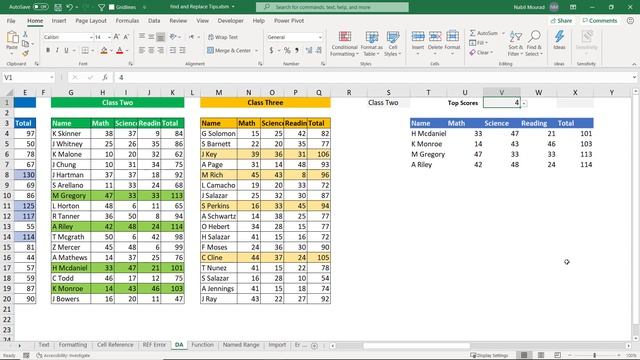The image size is (640, 360).
Task: Click the Paste clipboard icon
Action: tap(12, 38)
